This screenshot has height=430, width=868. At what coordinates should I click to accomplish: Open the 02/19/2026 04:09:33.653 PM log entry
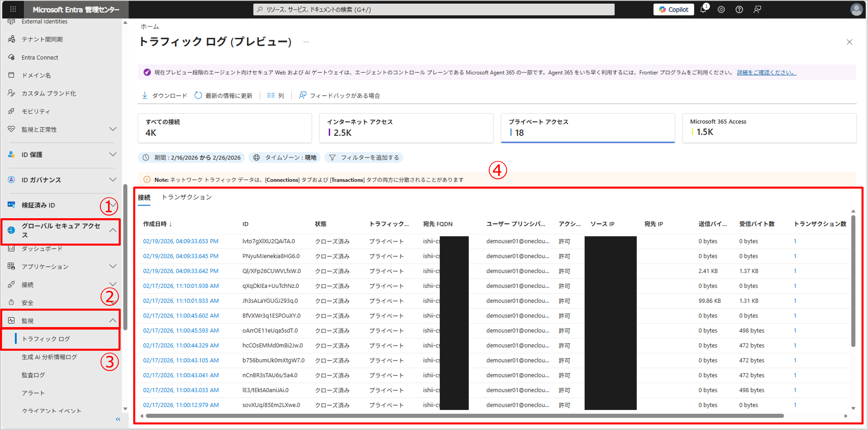[181, 241]
